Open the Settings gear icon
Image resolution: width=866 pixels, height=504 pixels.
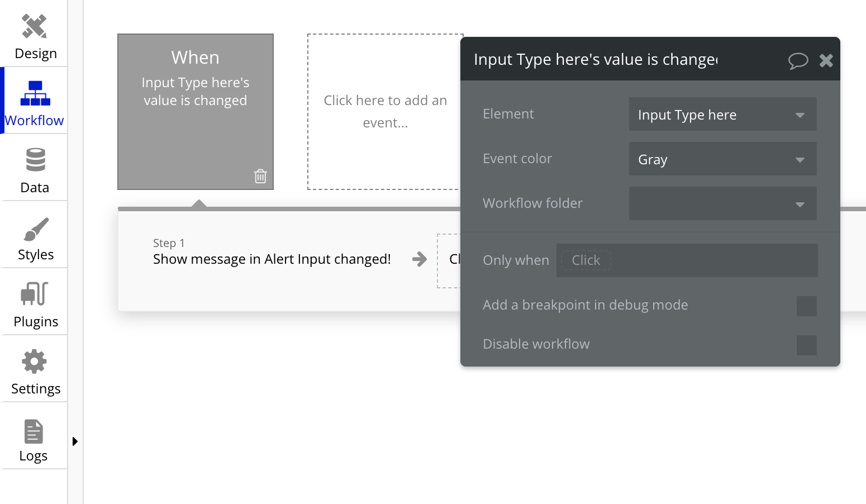(35, 370)
